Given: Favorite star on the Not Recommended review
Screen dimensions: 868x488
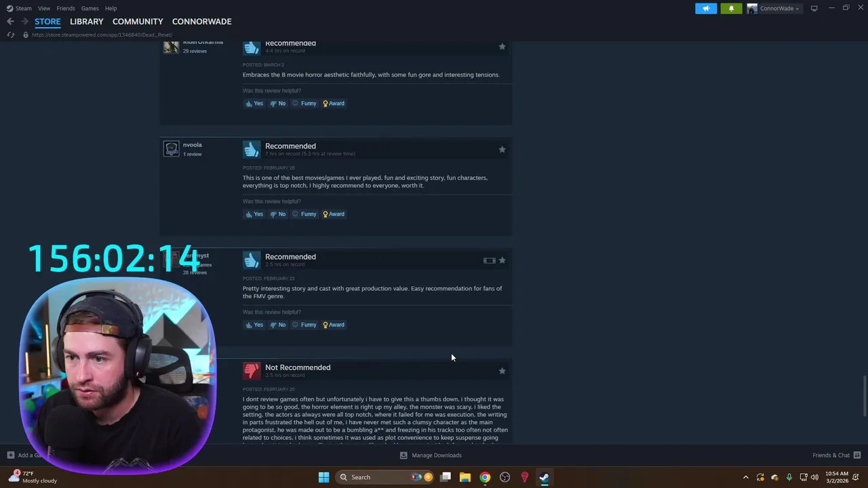Looking at the screenshot, I should [502, 371].
